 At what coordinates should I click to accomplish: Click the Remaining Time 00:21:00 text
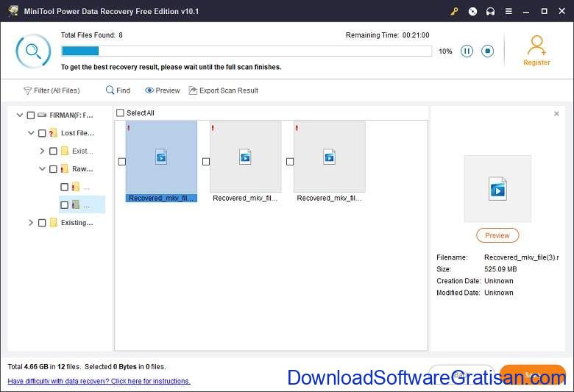tap(388, 35)
